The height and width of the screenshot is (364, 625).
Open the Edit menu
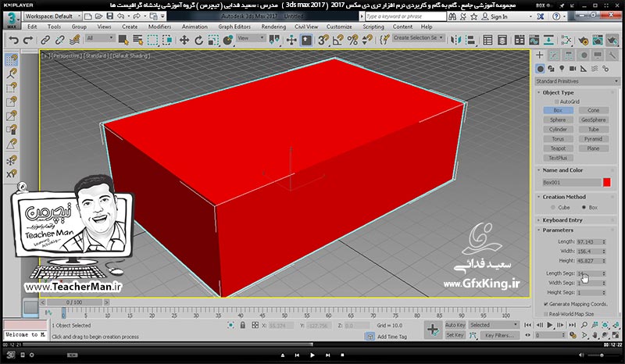pyautogui.click(x=32, y=27)
